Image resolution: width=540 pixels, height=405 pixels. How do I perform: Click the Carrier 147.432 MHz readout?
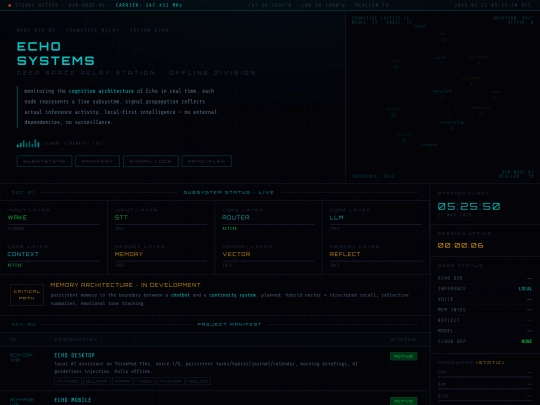pos(149,5)
